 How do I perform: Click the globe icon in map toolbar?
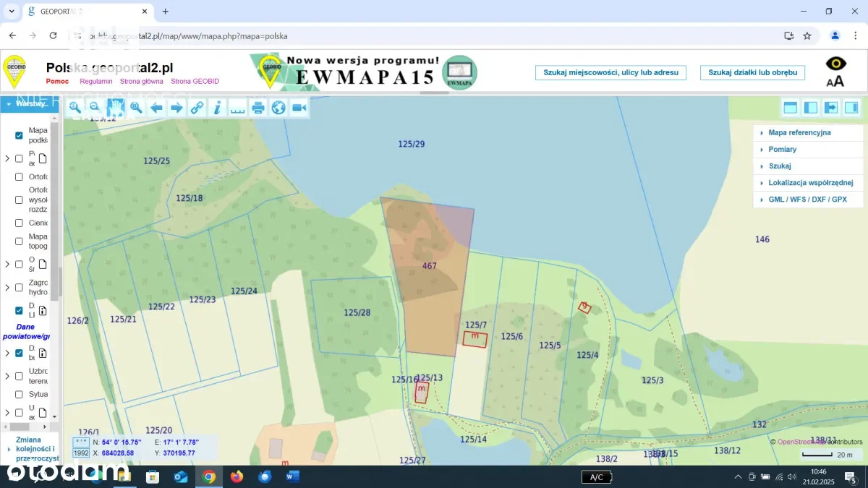[x=278, y=108]
